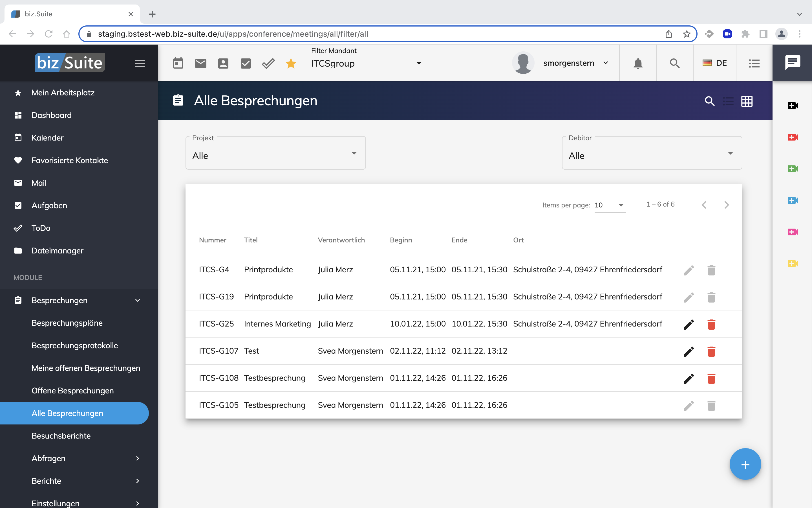Expand the Abfragen submenu
This screenshot has width=812, height=508.
tap(79, 458)
